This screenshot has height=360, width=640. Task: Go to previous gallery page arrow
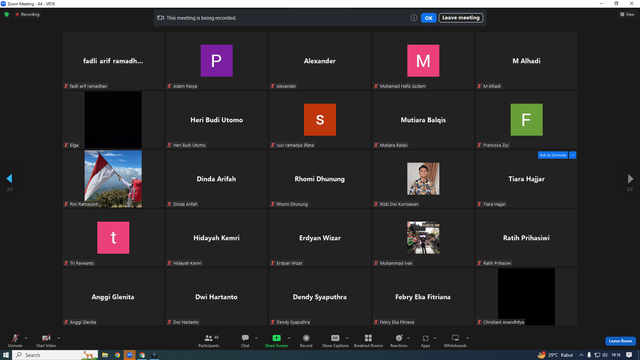(x=9, y=178)
